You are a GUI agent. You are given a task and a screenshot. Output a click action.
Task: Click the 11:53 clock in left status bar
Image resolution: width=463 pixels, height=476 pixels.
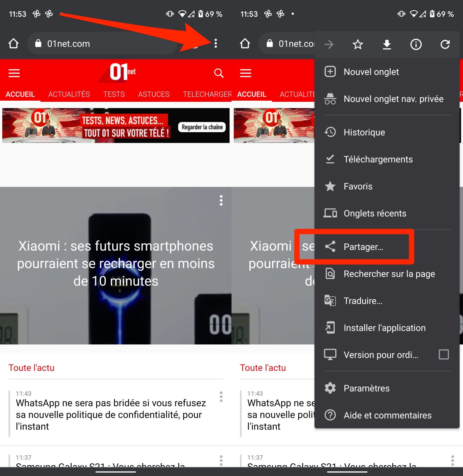(18, 14)
